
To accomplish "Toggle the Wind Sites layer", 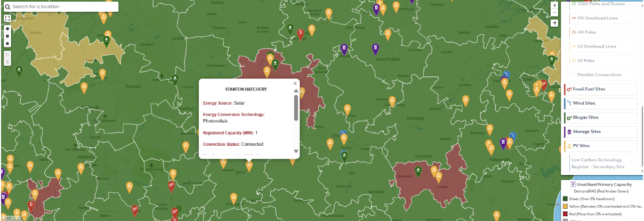I will tap(600, 103).
